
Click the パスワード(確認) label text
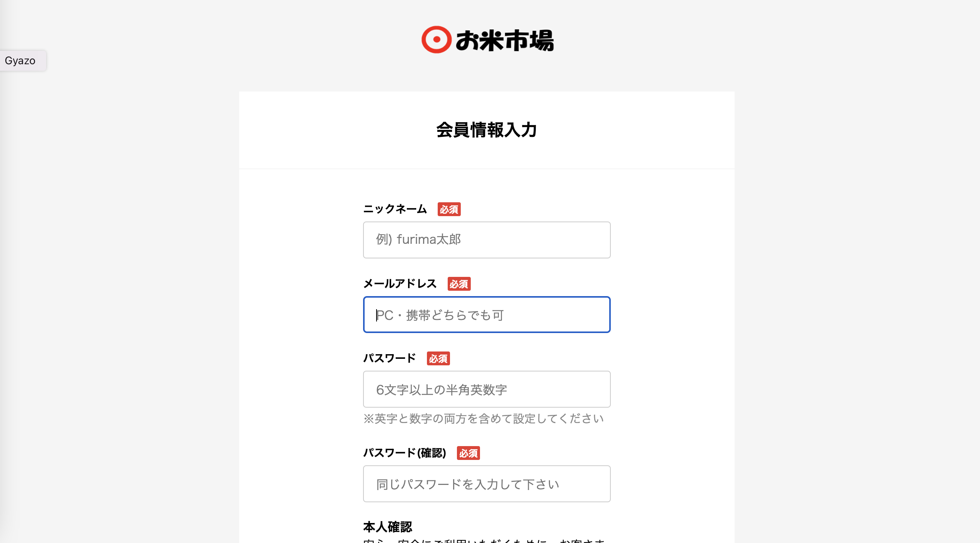tap(405, 453)
